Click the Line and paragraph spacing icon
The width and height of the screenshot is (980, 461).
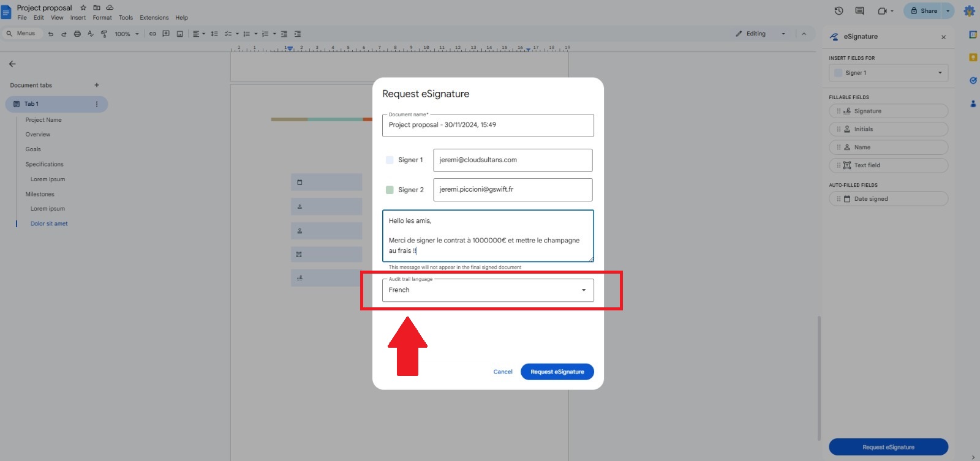point(214,34)
